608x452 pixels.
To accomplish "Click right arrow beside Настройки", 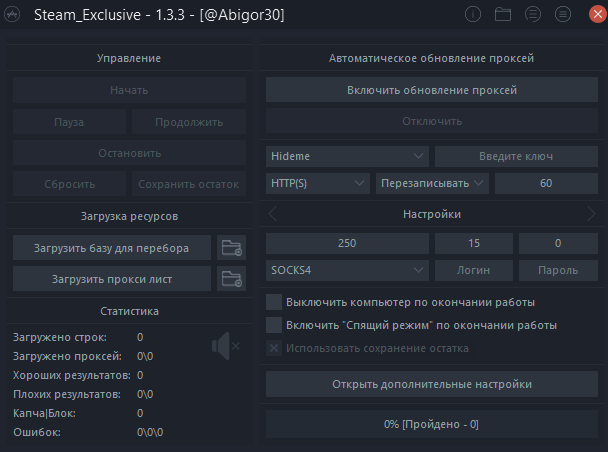I will click(591, 214).
